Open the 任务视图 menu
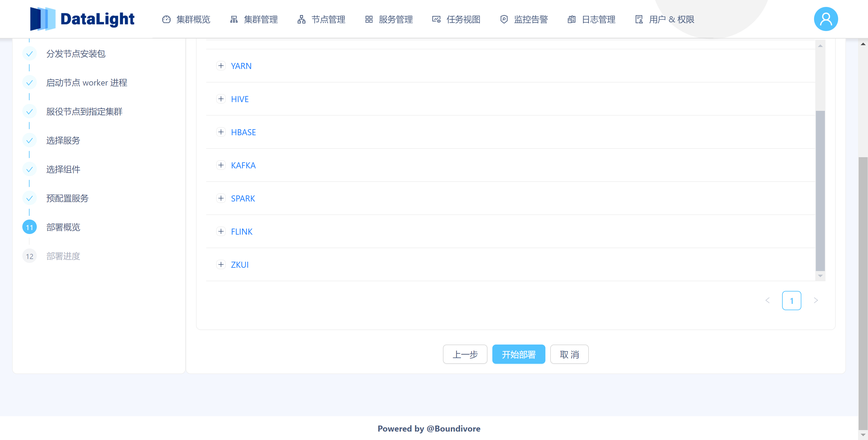This screenshot has height=440, width=868. click(456, 20)
